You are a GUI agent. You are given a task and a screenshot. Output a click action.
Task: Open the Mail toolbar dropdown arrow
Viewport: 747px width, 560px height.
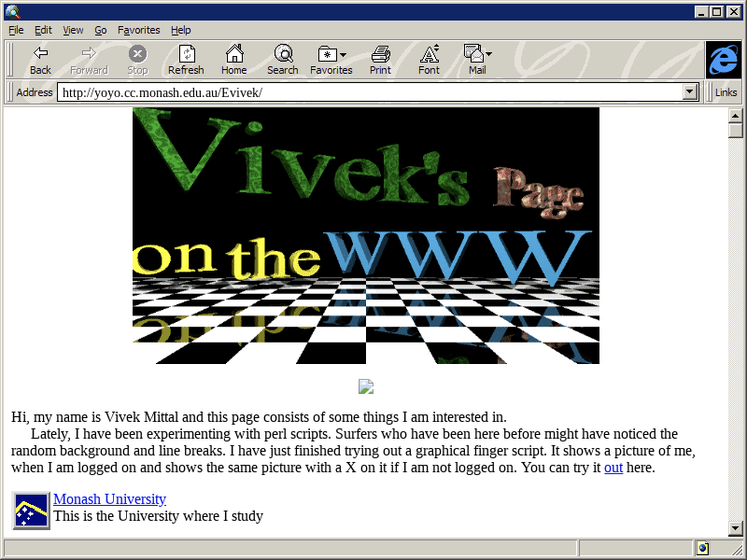pos(488,55)
